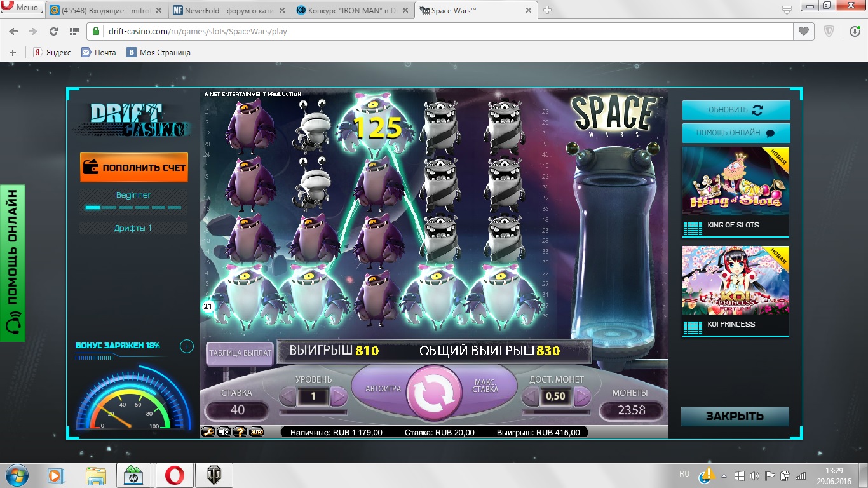Open ПОМОЩЬ ОНЛАЙН chat in the right panel

(x=736, y=133)
